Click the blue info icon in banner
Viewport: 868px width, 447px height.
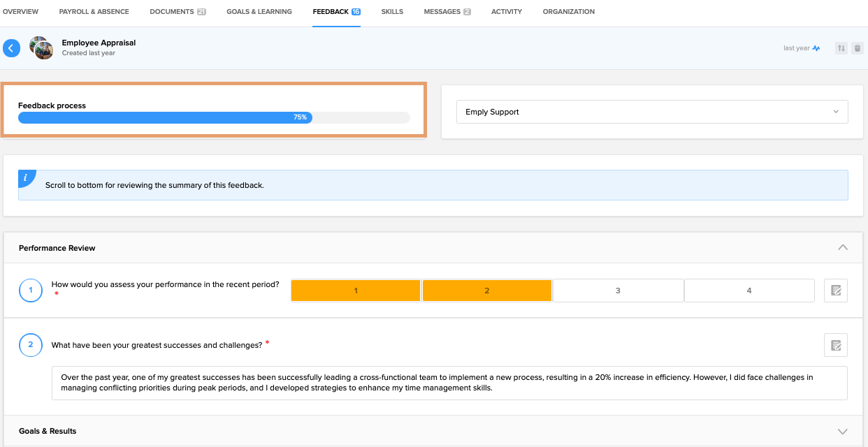pyautogui.click(x=25, y=178)
